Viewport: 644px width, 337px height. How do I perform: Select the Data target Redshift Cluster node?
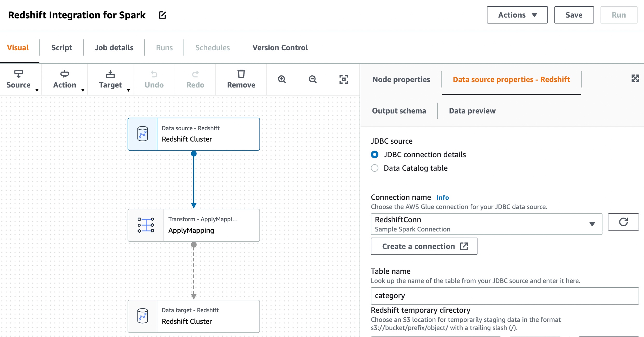click(194, 316)
